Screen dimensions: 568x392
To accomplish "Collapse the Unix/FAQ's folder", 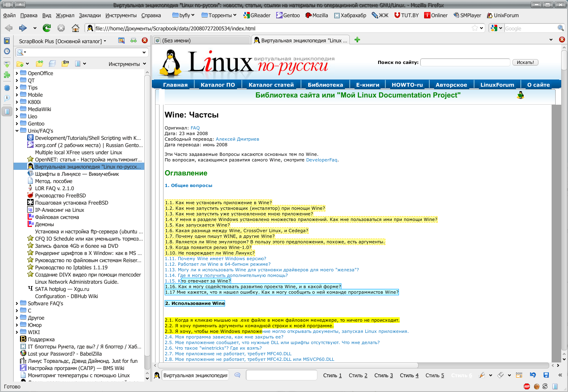I will 17,131.
